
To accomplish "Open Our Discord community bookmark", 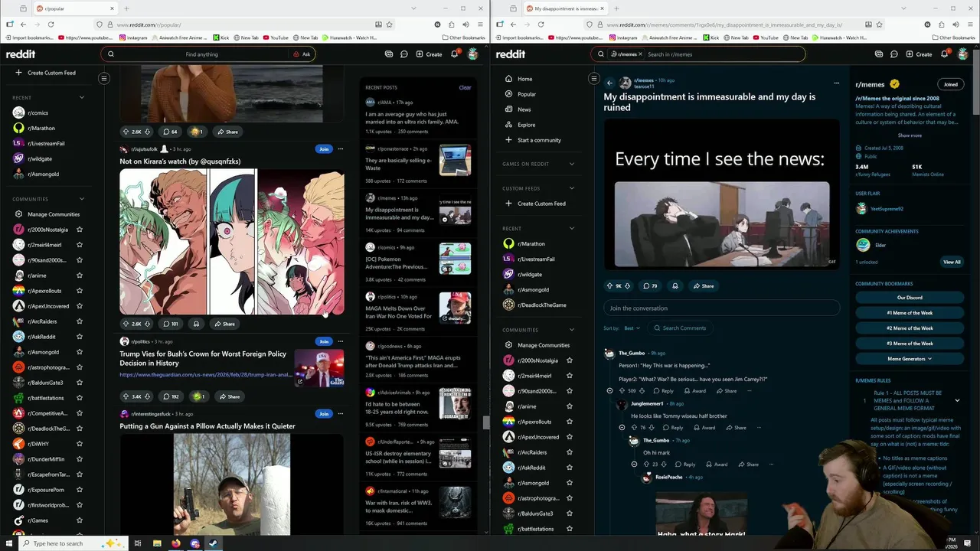I will 910,298.
